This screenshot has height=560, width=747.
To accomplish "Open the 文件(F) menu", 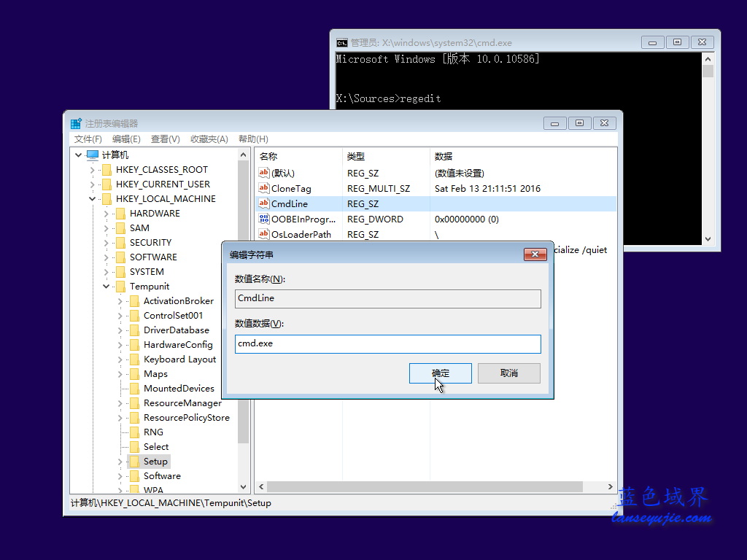I will tap(88, 139).
